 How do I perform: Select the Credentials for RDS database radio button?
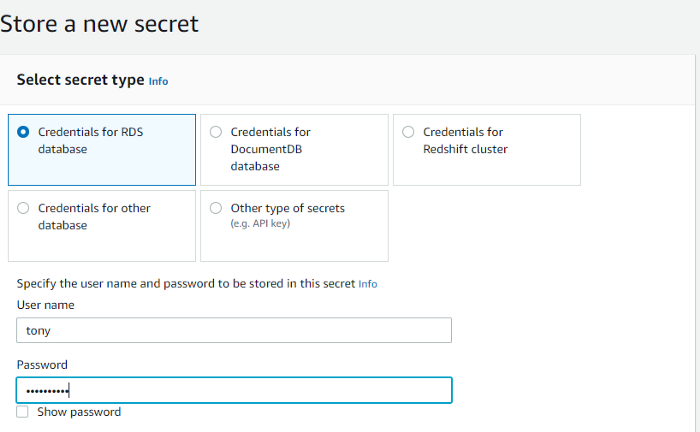(24, 132)
